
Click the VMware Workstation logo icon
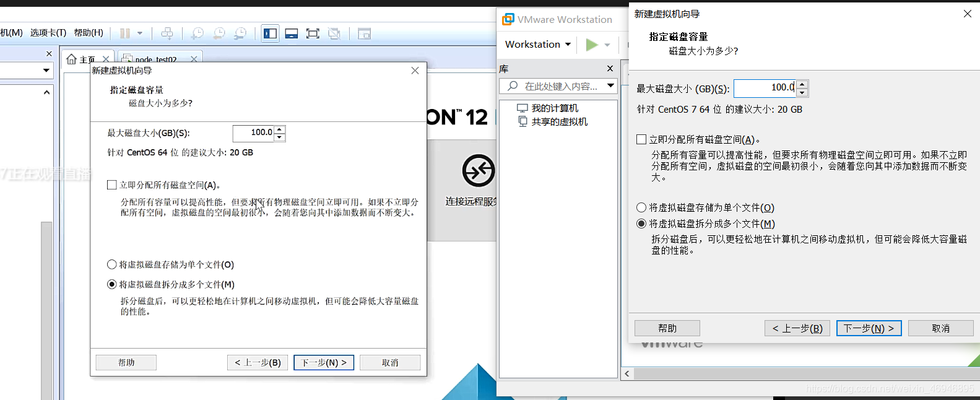(x=508, y=19)
